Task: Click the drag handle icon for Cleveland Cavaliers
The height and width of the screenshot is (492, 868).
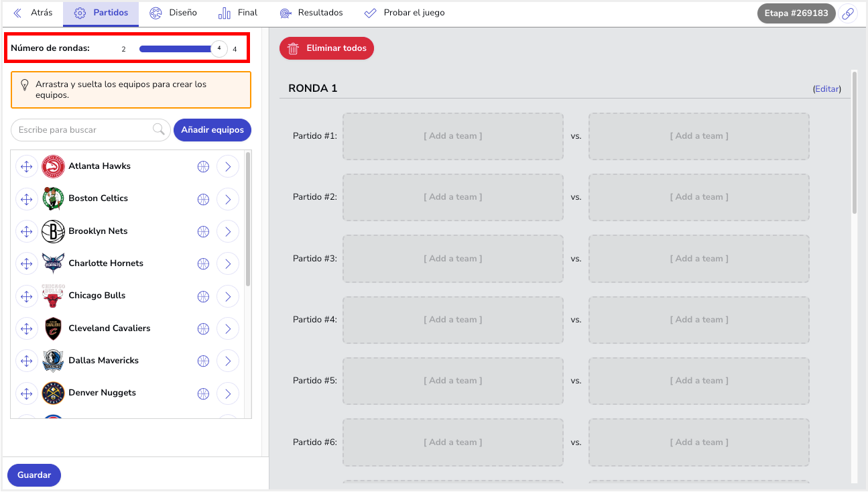Action: pos(27,328)
